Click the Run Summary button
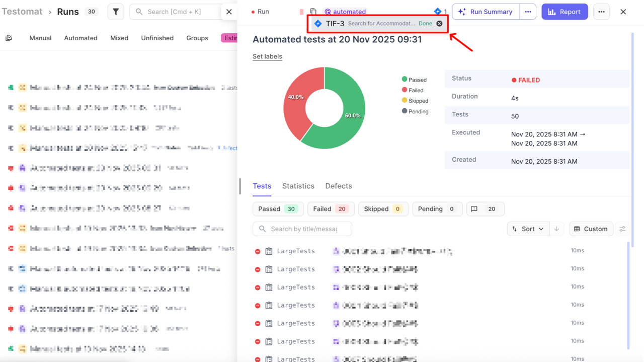Screen dimensions: 644x362 coord(486,11)
